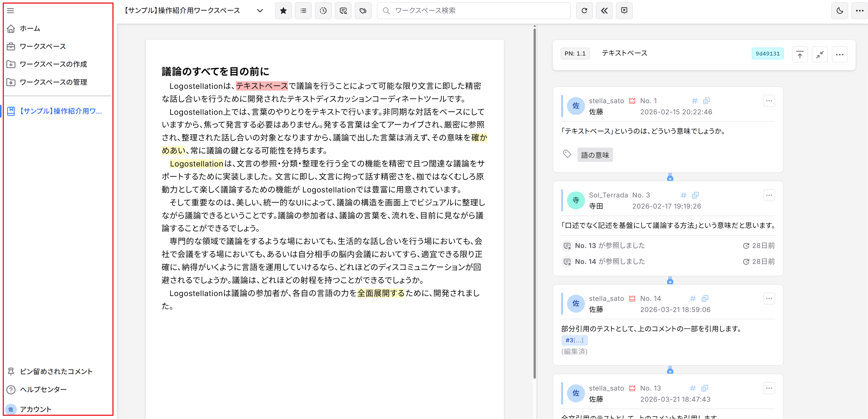Click the scroll-to-top arrow icon in thread header

800,54
